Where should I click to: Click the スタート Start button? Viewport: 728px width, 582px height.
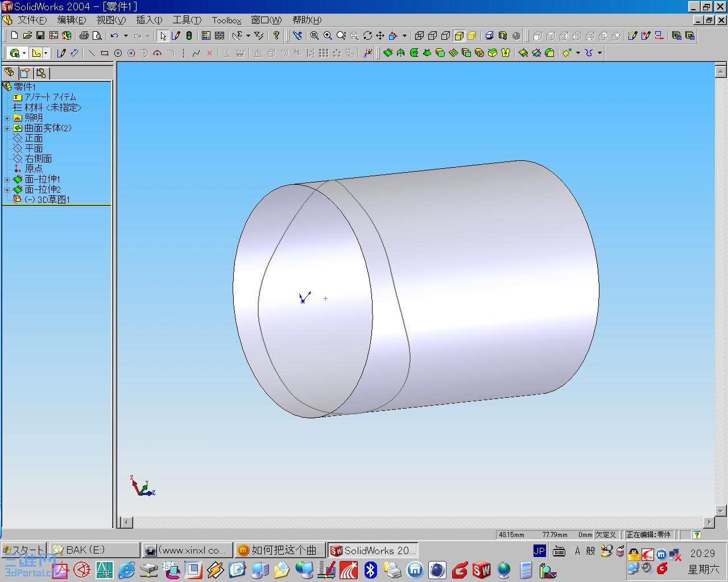point(23,550)
